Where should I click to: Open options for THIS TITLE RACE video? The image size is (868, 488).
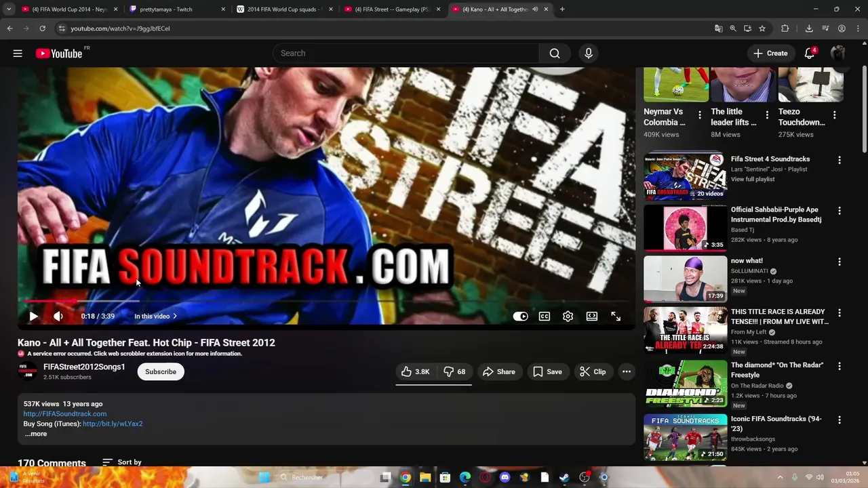840,313
